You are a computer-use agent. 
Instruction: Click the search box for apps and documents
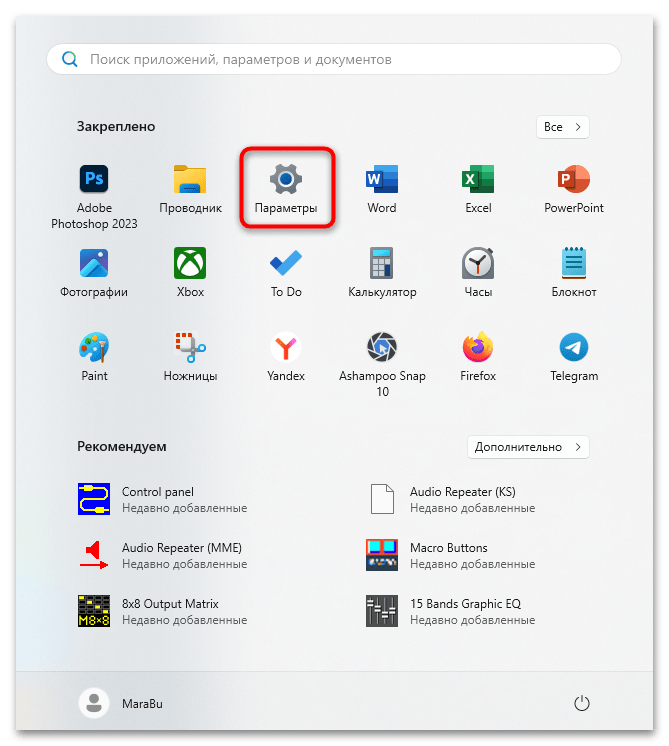tap(334, 60)
